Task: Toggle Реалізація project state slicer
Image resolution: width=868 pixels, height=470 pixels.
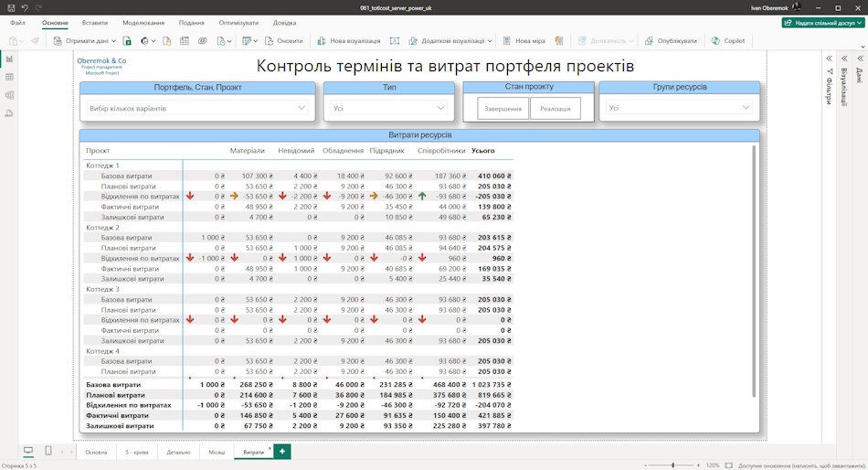Action: coord(556,109)
